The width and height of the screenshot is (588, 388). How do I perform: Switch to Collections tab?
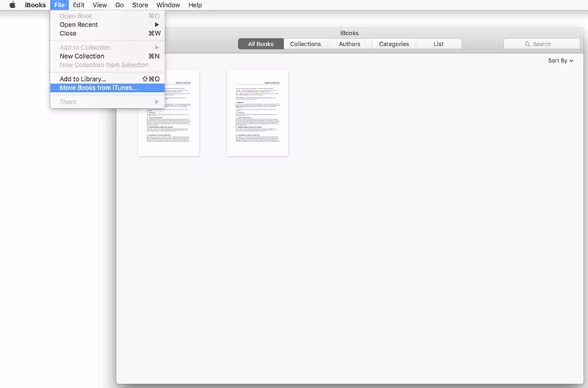(x=305, y=44)
